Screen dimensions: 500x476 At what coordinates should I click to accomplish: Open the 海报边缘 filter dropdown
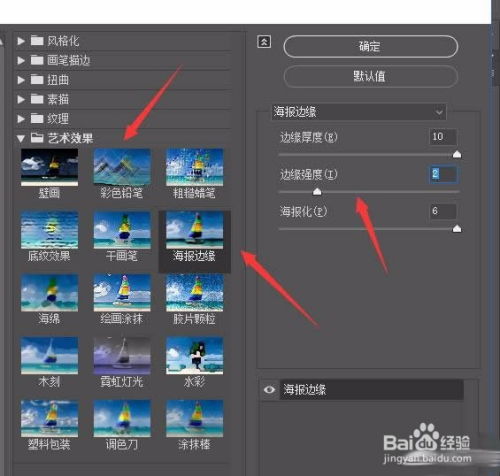[x=359, y=112]
